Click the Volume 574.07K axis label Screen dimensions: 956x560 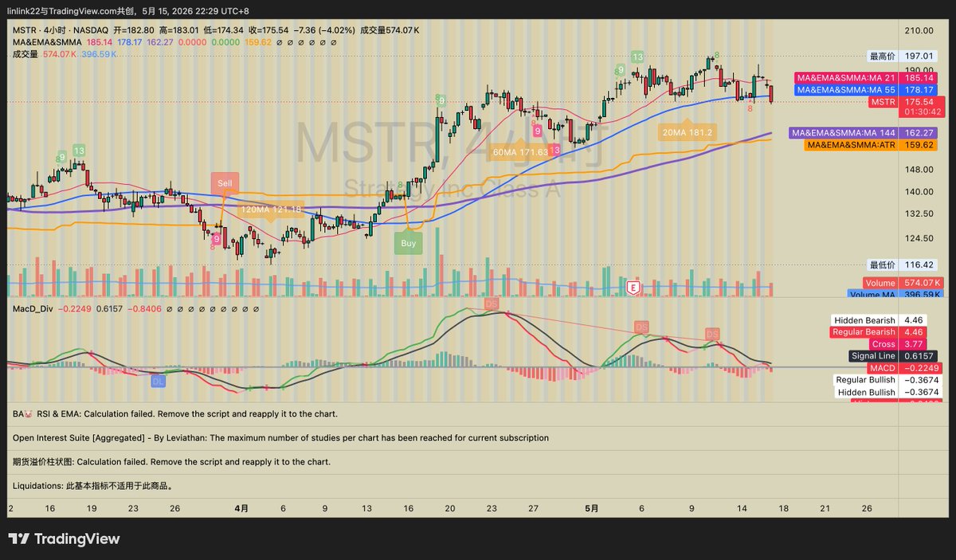902,283
